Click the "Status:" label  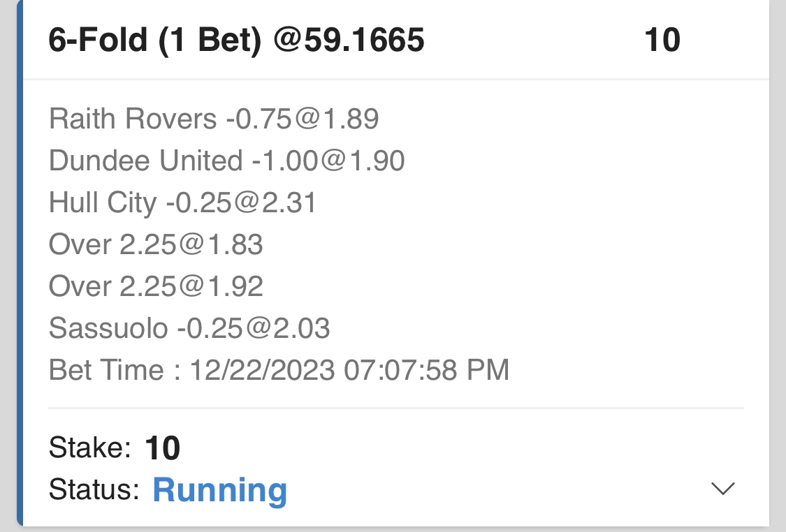94,489
